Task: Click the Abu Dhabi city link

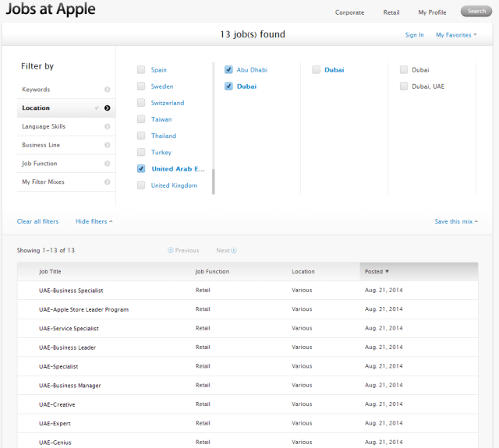Action: (252, 69)
